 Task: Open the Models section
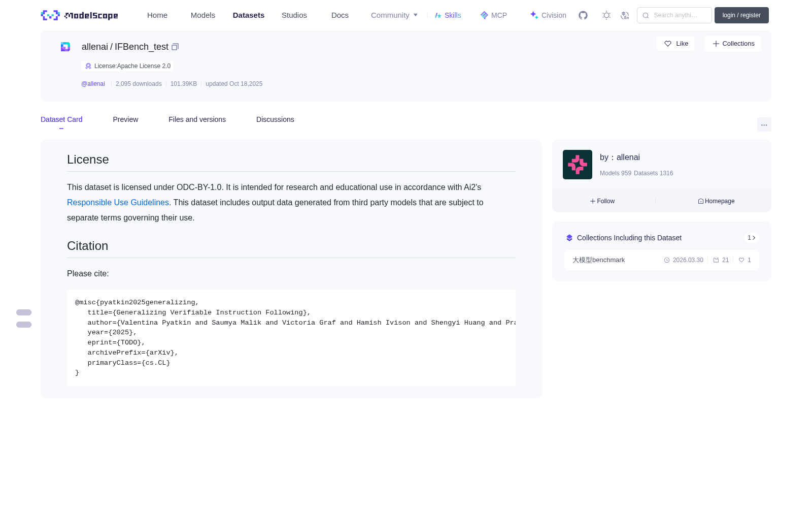point(203,15)
